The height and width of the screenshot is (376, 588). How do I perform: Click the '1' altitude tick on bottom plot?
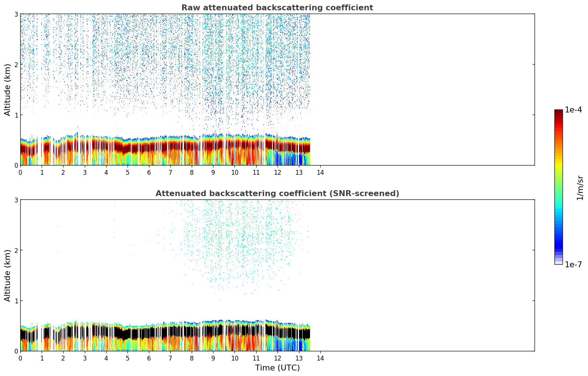(16, 301)
